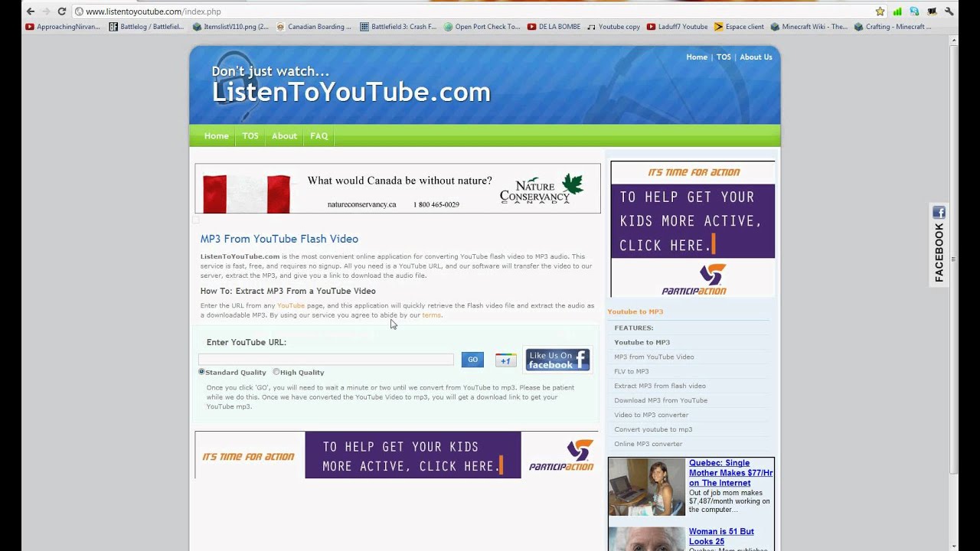Click the MP3 From YouTube Flash Video heading
980x551 pixels.
279,239
